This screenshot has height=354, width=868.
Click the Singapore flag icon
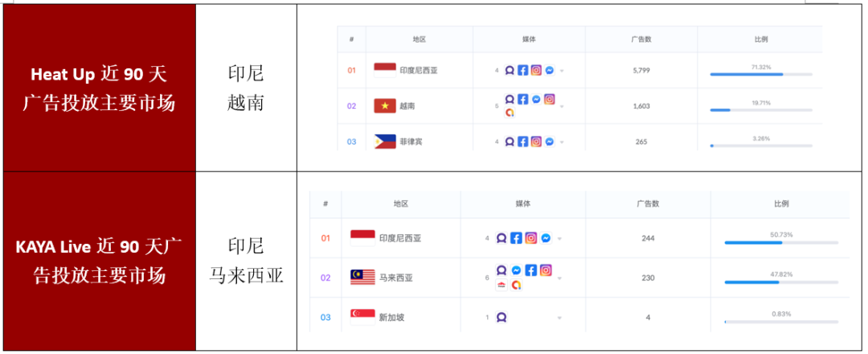[x=362, y=315]
